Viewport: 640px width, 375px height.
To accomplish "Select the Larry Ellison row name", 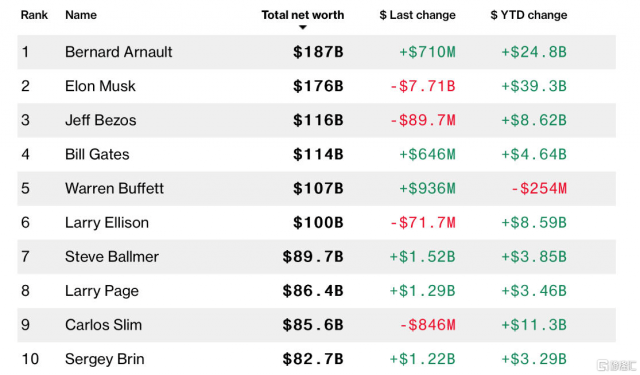I will (x=107, y=223).
